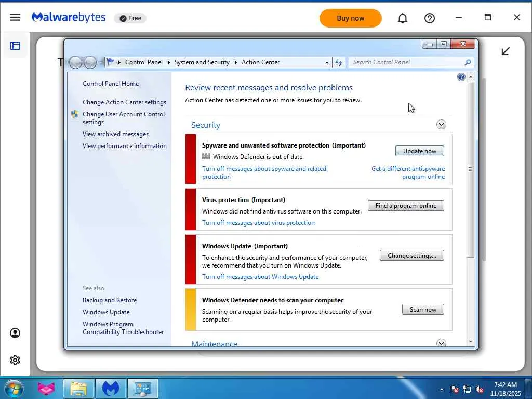Expand the System and Security breadcrumb arrow

pos(235,62)
